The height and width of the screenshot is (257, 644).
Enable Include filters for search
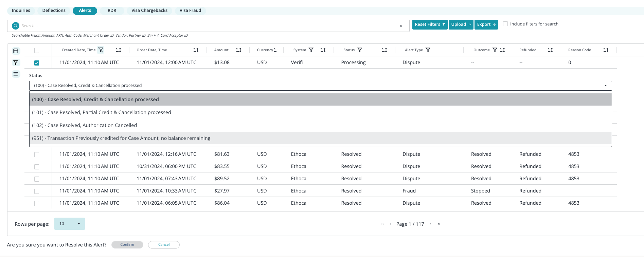505,24
